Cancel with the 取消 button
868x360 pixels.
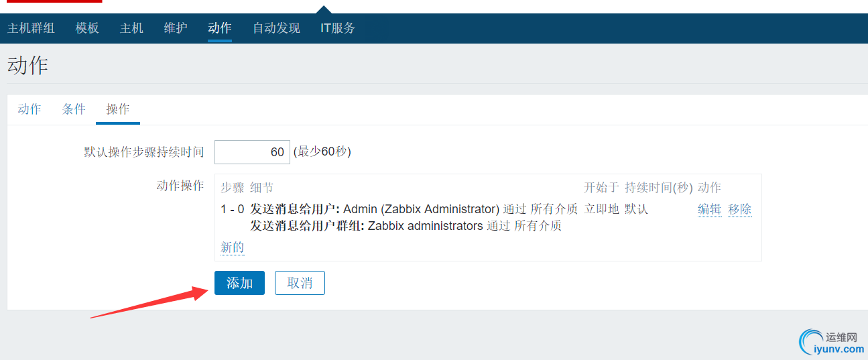(x=300, y=283)
